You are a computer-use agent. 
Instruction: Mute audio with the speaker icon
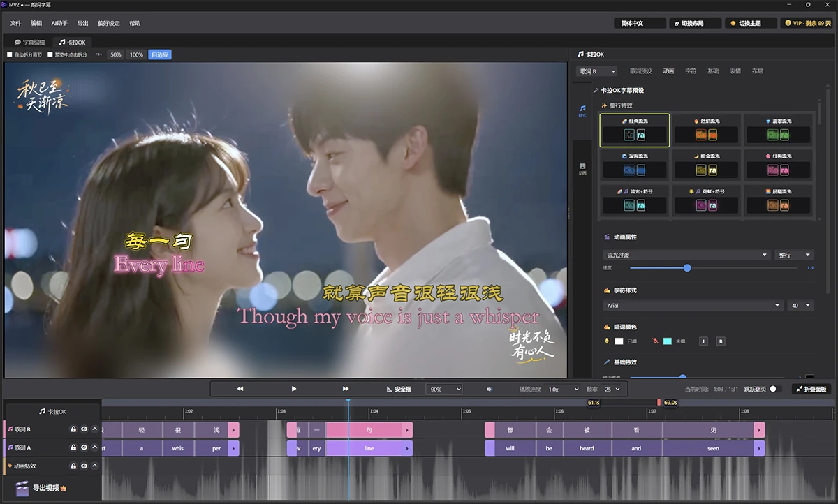tap(490, 389)
